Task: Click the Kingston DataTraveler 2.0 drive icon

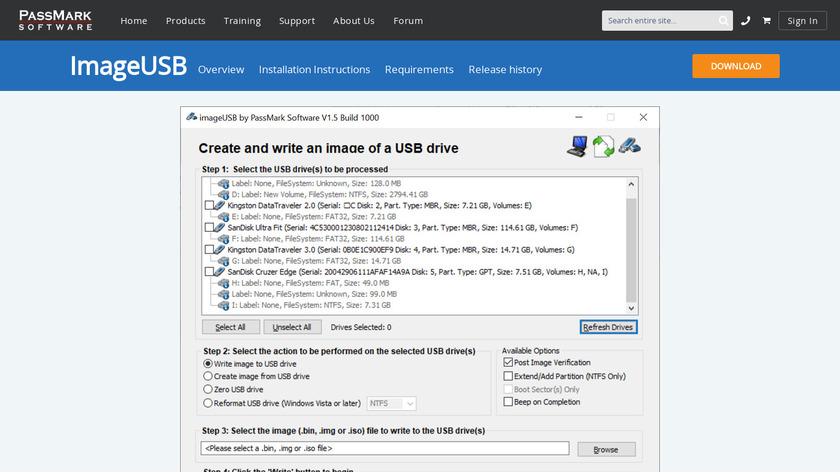Action: [x=220, y=205]
